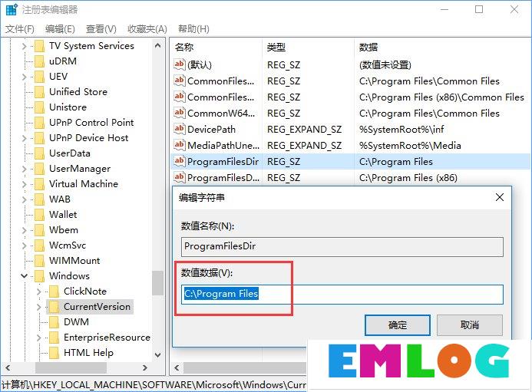Confirm the edit with 确定 button

tap(398, 325)
